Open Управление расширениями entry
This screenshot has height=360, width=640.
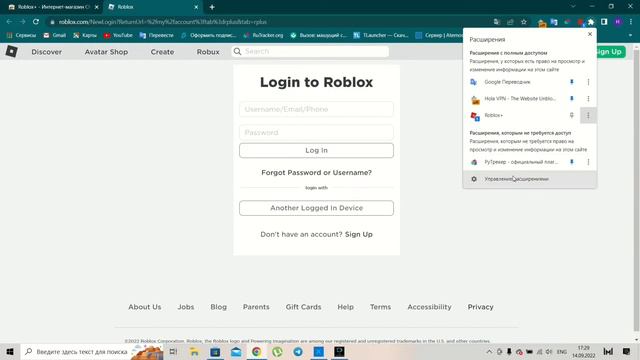(x=530, y=179)
